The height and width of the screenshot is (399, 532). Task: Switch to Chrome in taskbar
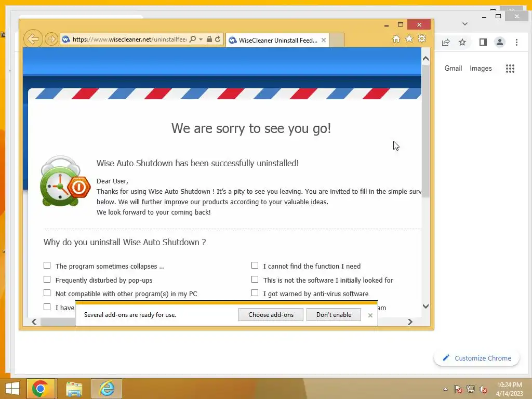point(41,389)
